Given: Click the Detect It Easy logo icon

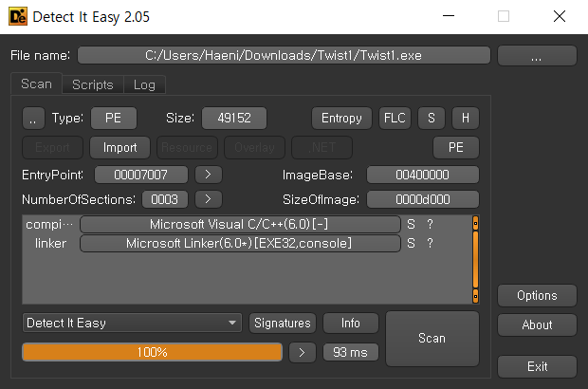Looking at the screenshot, I should (x=18, y=16).
